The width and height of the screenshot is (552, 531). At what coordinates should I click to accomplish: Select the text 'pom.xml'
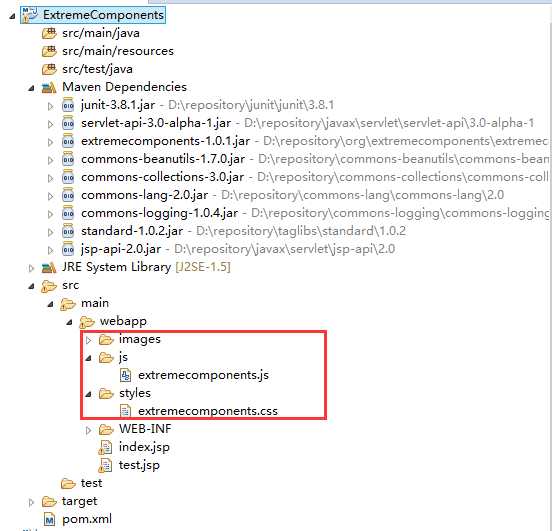tap(87, 519)
